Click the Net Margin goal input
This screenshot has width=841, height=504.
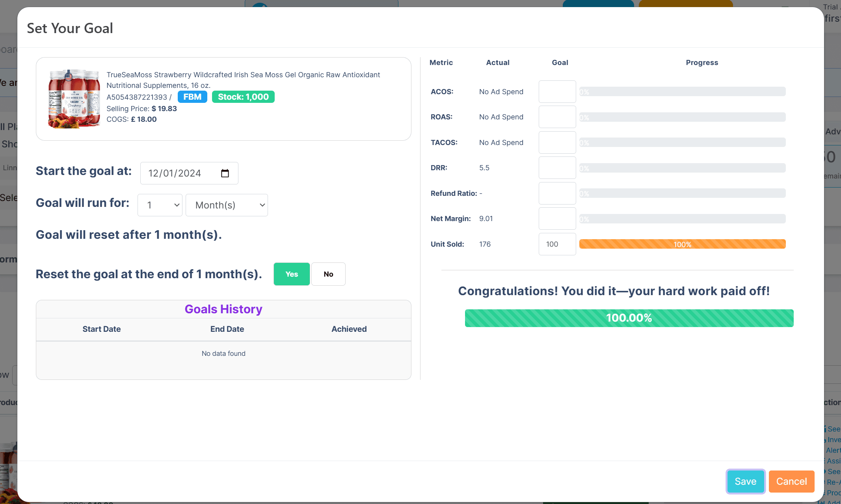pos(557,219)
